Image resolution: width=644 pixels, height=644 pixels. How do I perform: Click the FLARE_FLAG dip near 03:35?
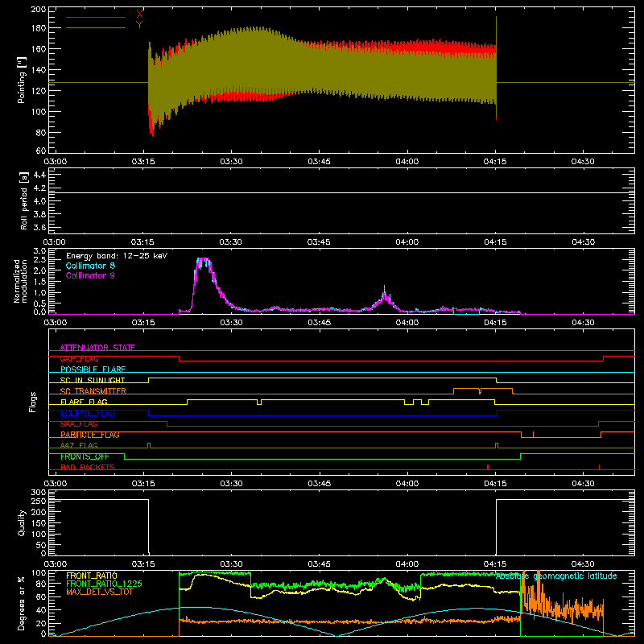259,402
